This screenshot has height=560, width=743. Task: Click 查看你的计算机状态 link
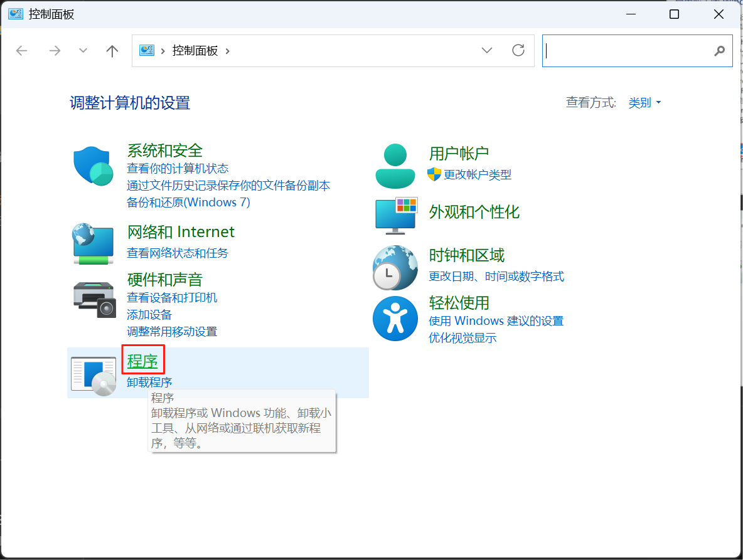pyautogui.click(x=178, y=169)
